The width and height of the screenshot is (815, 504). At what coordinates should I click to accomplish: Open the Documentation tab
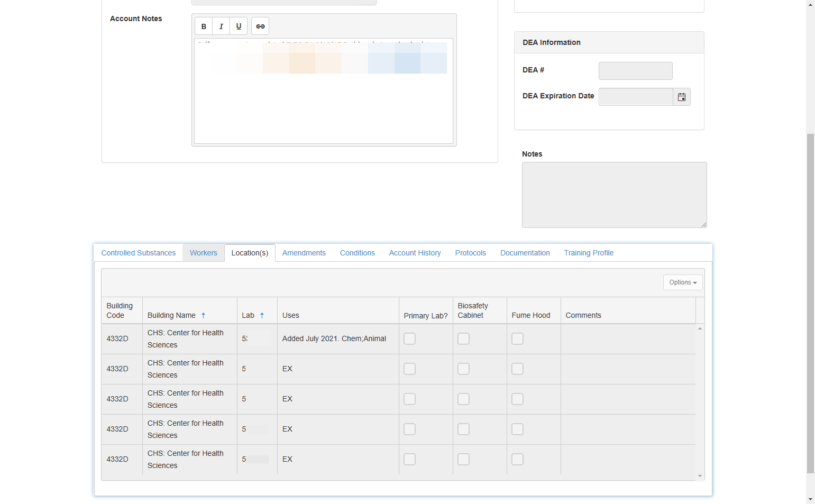pos(525,253)
